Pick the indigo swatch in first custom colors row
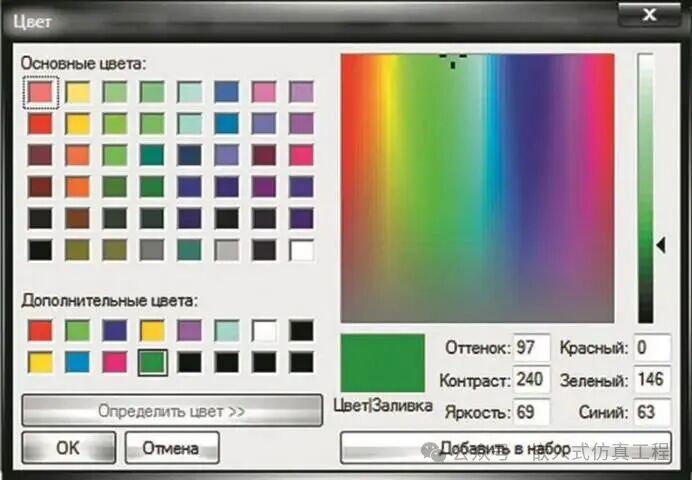The height and width of the screenshot is (480, 692). point(115,331)
